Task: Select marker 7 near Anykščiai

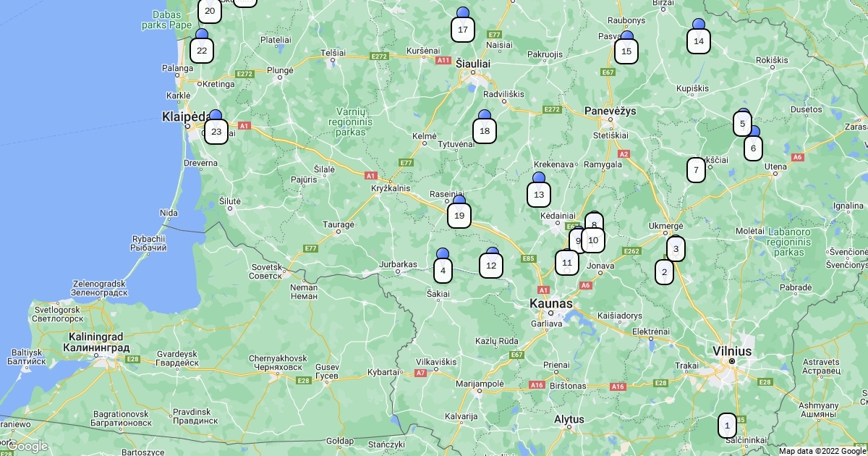Action: click(696, 171)
